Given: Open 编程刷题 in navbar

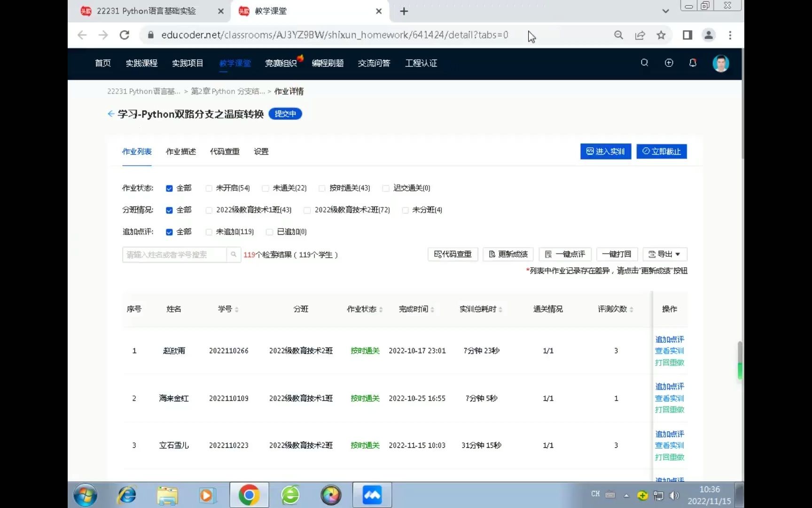Looking at the screenshot, I should pos(328,63).
